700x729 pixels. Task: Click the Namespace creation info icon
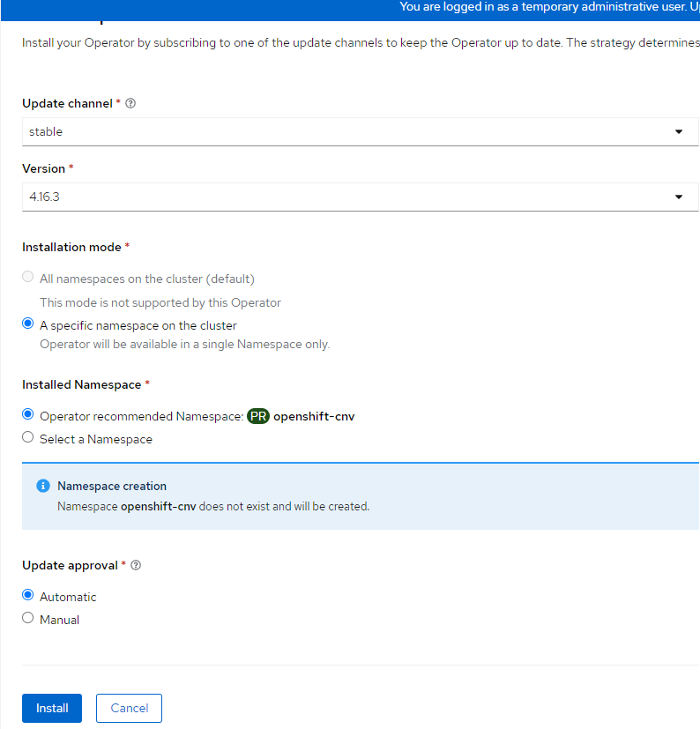coord(43,486)
